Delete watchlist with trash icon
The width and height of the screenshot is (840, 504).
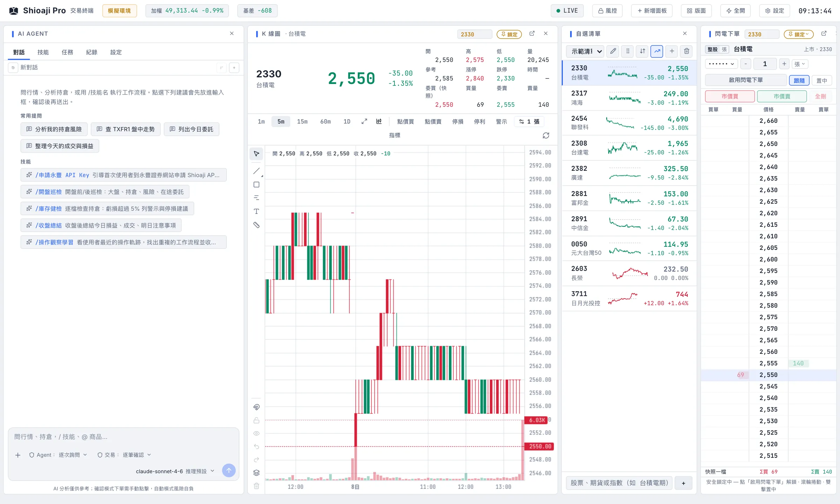(x=686, y=51)
